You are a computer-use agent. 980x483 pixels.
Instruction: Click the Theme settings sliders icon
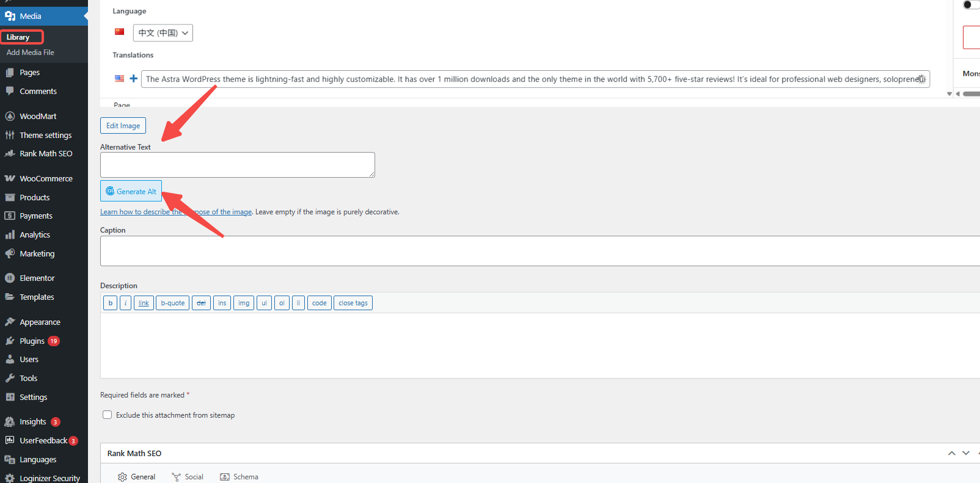pyautogui.click(x=10, y=135)
